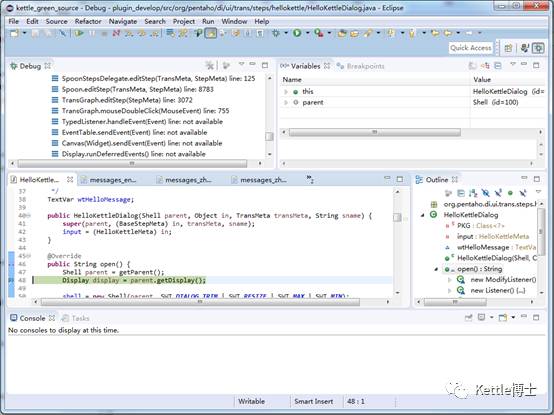The height and width of the screenshot is (415, 554).
Task: Expand the new Listener() outline node
Action: coord(449,291)
